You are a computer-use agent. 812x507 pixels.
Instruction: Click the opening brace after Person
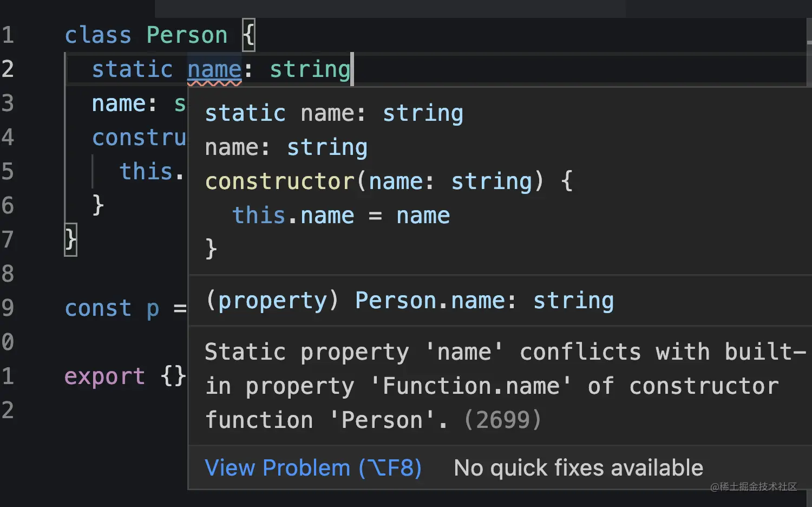pos(248,36)
